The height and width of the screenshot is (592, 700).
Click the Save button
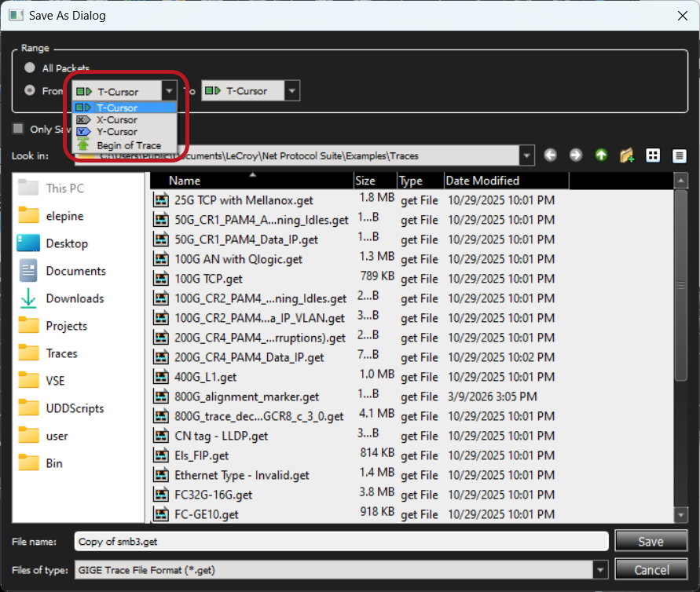click(651, 541)
